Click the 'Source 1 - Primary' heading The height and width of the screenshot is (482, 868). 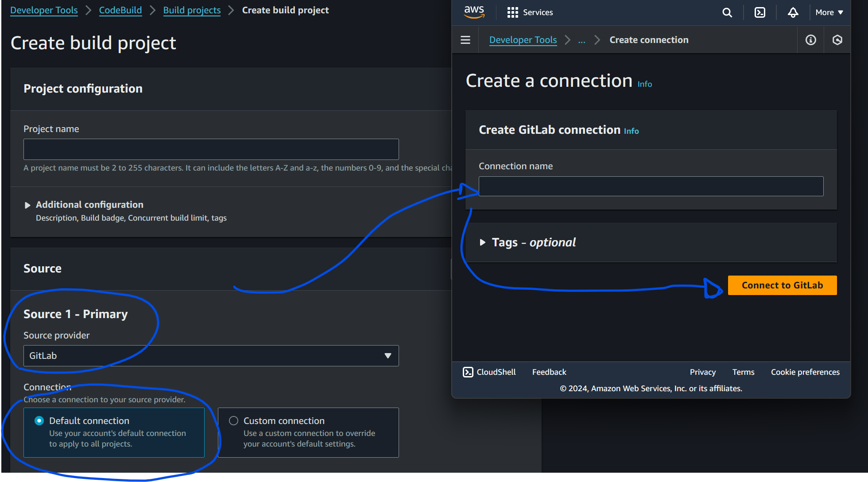click(76, 314)
